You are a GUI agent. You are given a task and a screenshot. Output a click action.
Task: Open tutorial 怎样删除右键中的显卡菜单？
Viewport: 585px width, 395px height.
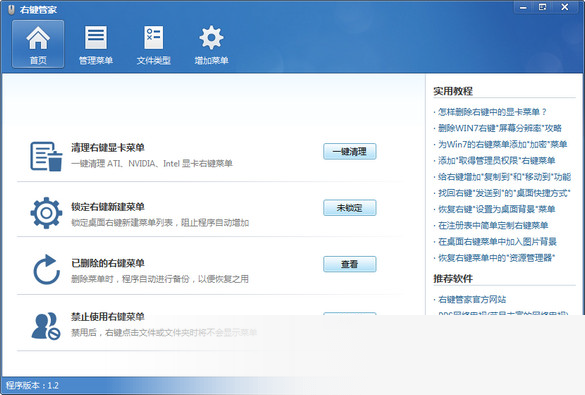[x=492, y=112]
